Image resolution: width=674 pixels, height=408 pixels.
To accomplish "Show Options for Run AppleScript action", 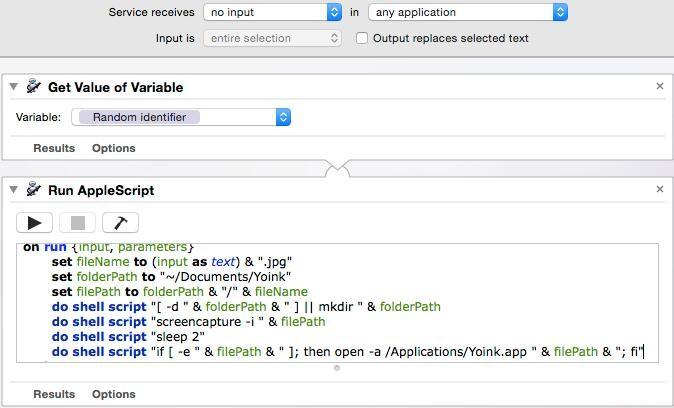I will [x=113, y=394].
